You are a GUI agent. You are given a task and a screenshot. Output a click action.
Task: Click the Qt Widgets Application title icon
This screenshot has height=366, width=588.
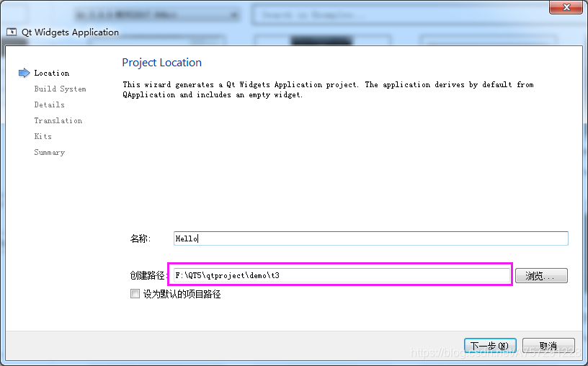tap(12, 32)
